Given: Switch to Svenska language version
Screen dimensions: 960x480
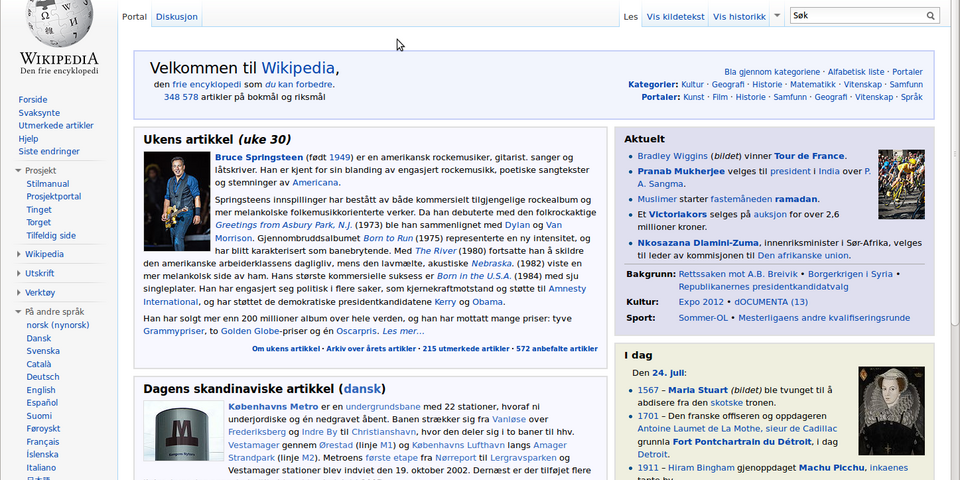Looking at the screenshot, I should tap(43, 351).
